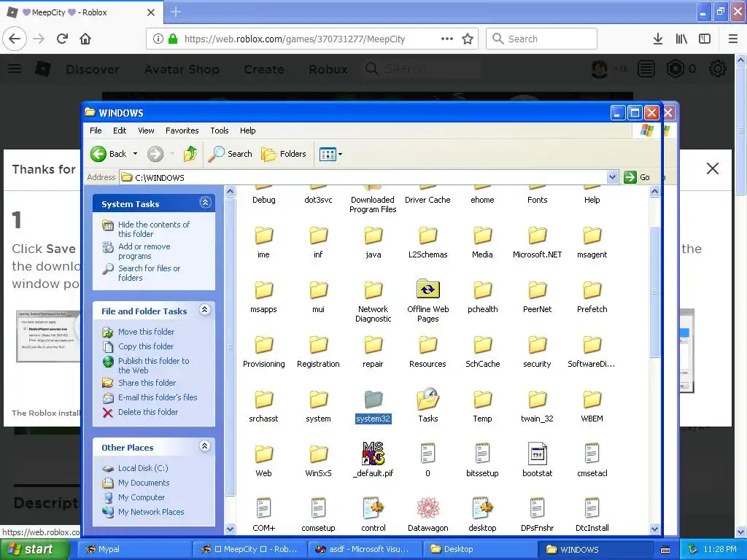
Task: Select the Prefetch folder icon
Action: click(592, 290)
